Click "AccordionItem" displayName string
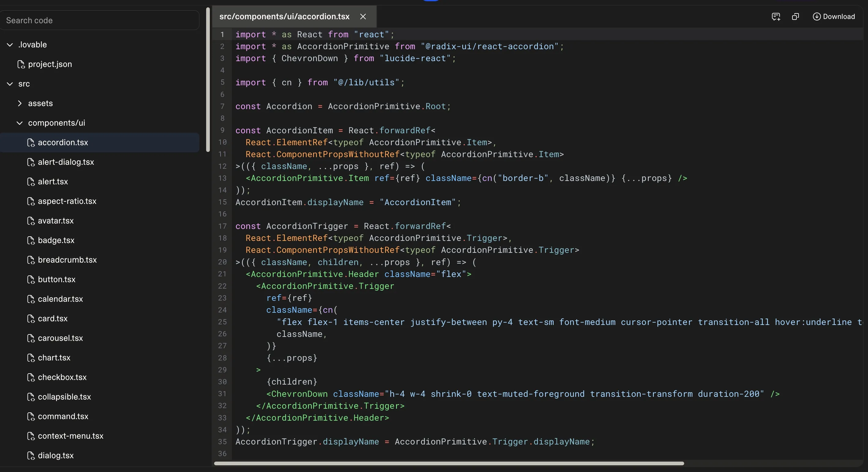Image resolution: width=868 pixels, height=472 pixels. tap(418, 202)
